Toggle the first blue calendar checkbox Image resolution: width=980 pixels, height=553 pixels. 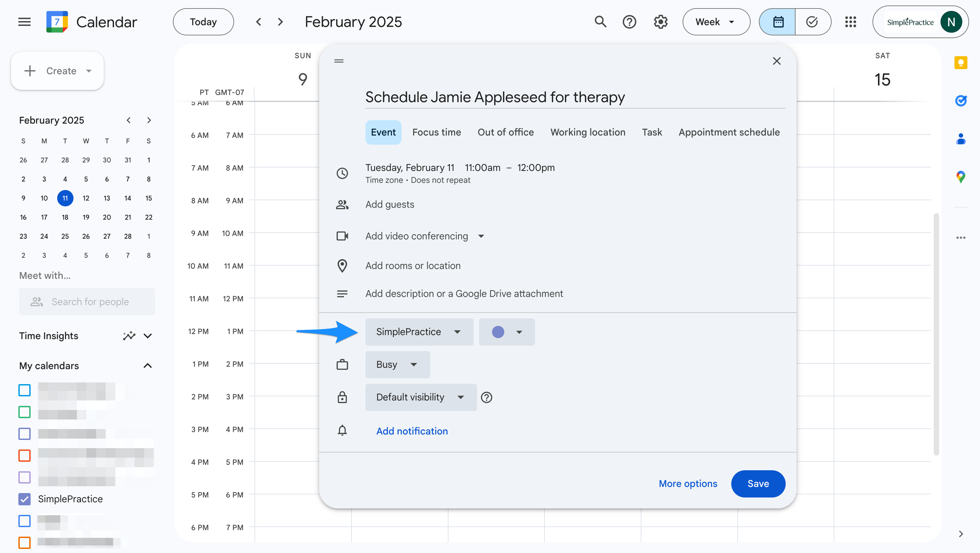[x=24, y=390]
